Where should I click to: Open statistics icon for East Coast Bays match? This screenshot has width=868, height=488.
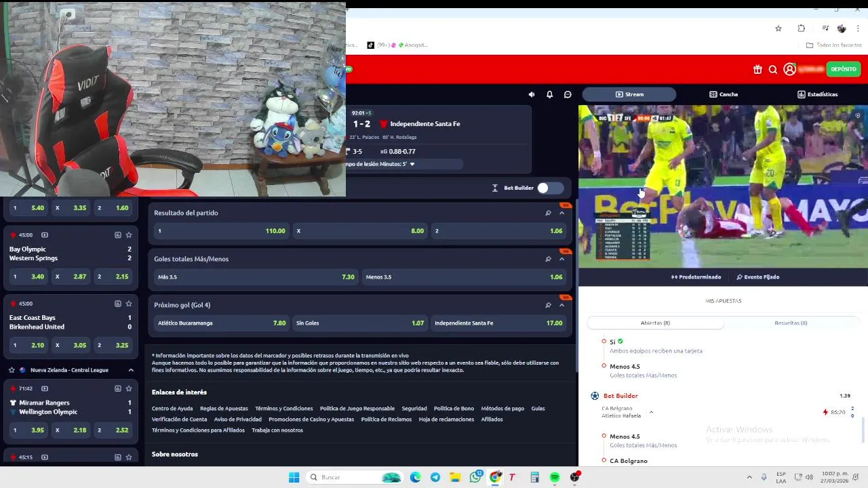click(x=117, y=304)
